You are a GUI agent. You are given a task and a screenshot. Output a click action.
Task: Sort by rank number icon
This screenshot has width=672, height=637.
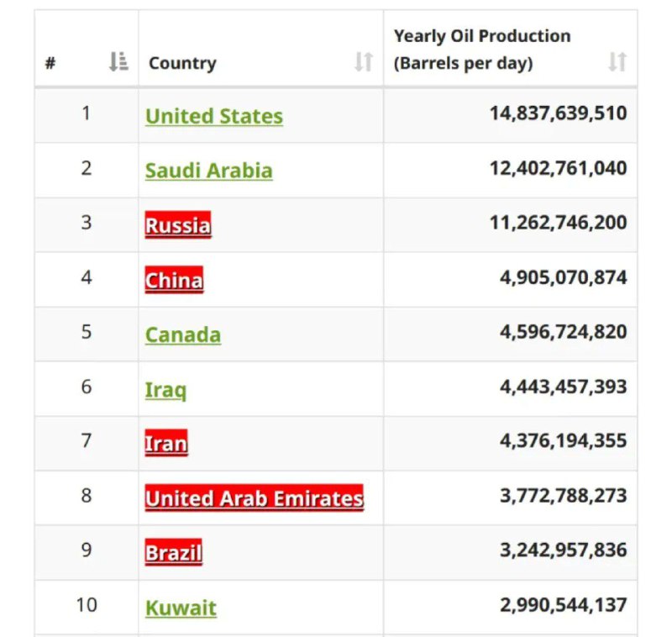coord(118,61)
